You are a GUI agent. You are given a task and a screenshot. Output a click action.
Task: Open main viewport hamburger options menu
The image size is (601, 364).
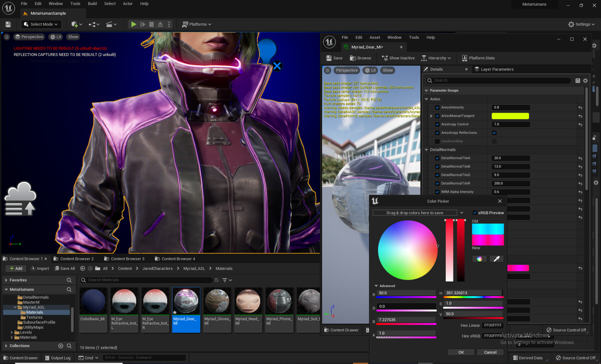coord(7,37)
